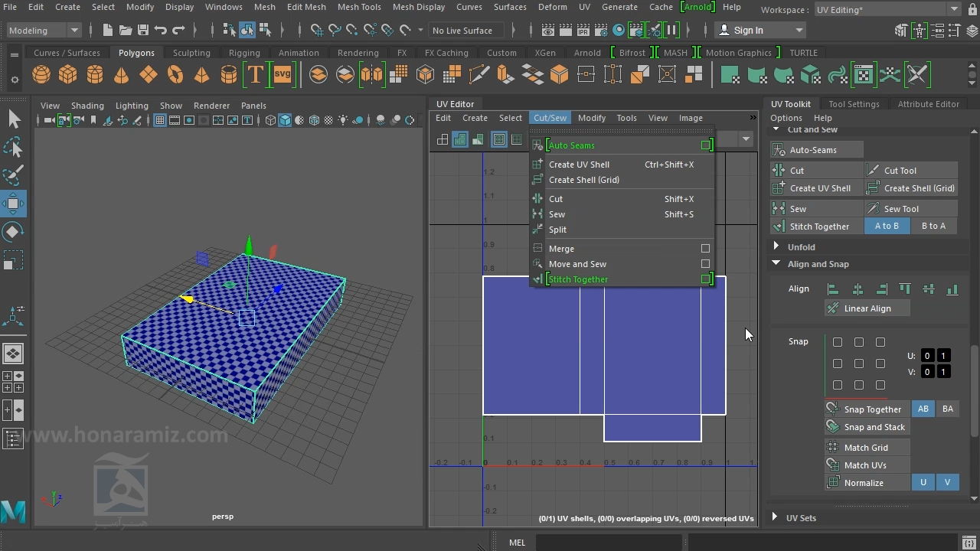Activate the Scale tool in the toolbox

(x=14, y=260)
